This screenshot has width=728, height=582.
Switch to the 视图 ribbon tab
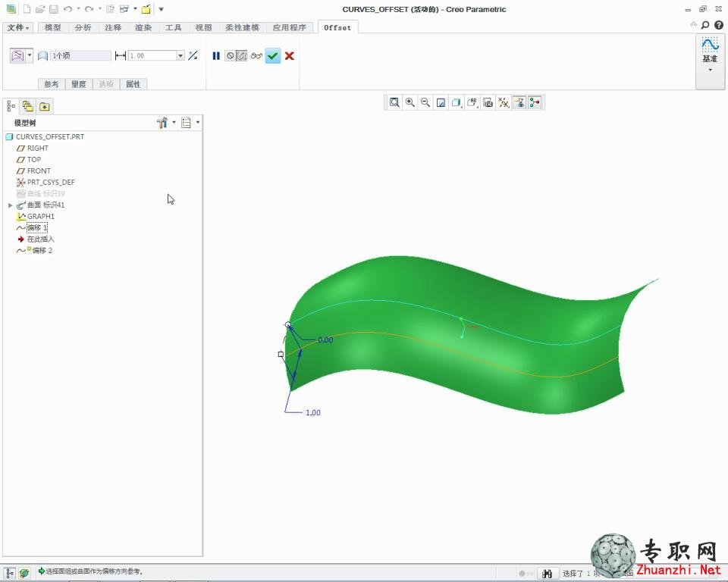(203, 27)
